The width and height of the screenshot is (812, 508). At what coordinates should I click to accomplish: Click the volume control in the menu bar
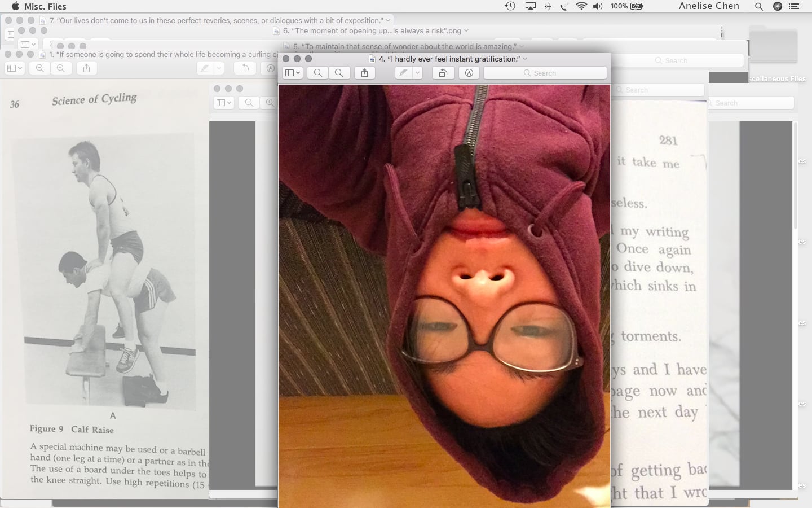[598, 6]
